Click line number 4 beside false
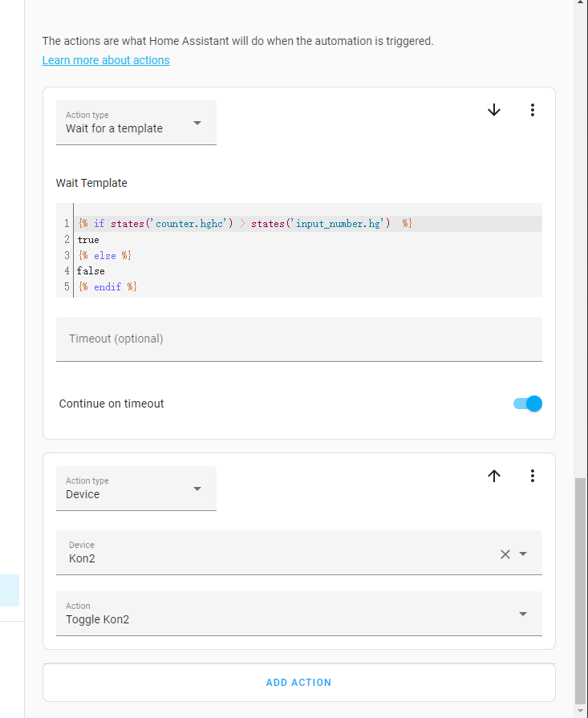Screen dimensions: 588x718 coord(67,271)
